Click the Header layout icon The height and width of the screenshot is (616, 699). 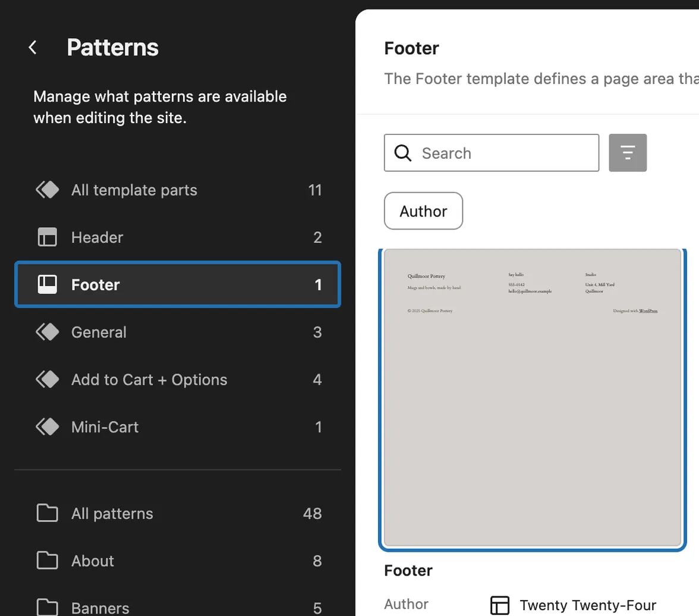click(48, 237)
